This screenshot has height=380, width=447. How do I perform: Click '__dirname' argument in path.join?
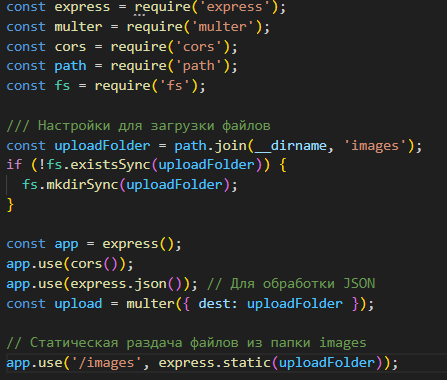(x=291, y=146)
